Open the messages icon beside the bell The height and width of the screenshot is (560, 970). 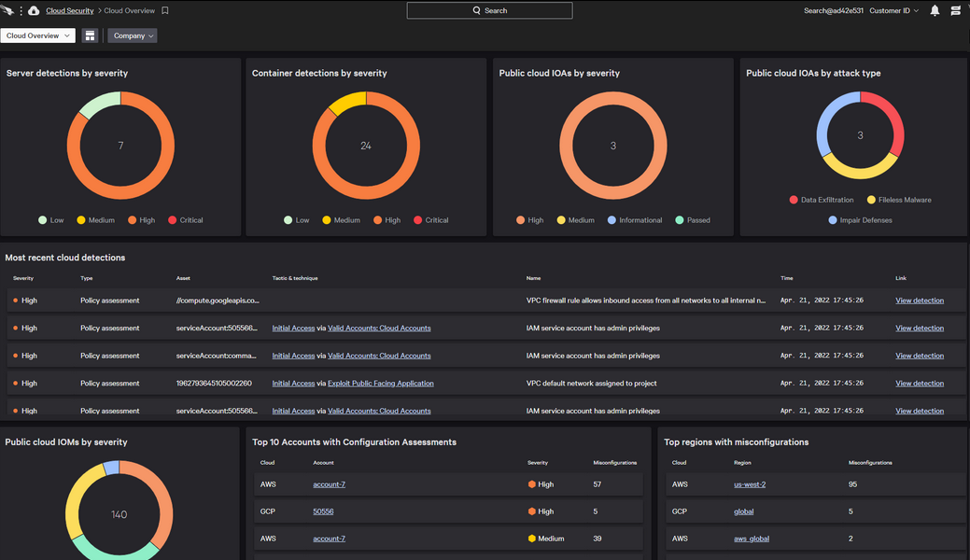pyautogui.click(x=955, y=11)
